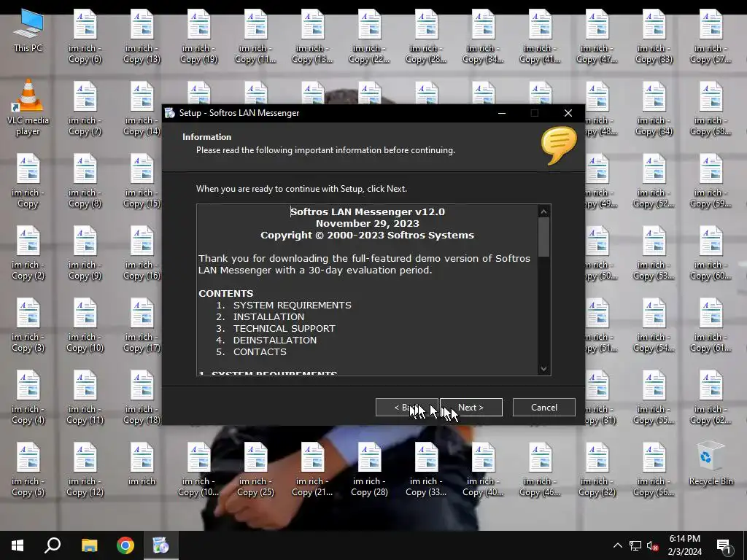This screenshot has width=747, height=560.
Task: Select the 'im rich - Copy (32)' file
Action: (x=597, y=471)
